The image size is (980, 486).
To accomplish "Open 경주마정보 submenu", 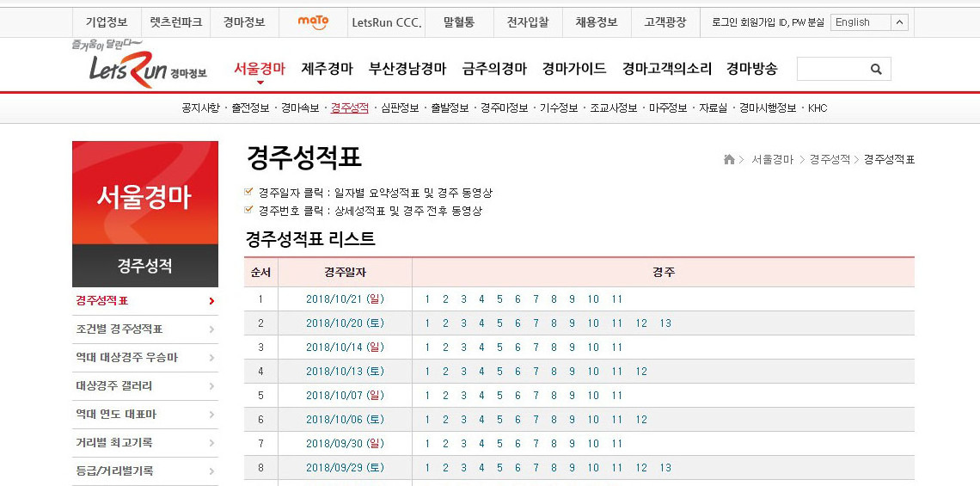I will pyautogui.click(x=505, y=108).
